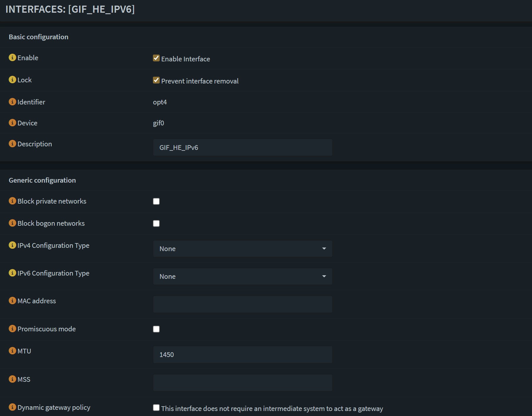Viewport: 532px width, 416px height.
Task: Show help for MAC address
Action: point(12,301)
